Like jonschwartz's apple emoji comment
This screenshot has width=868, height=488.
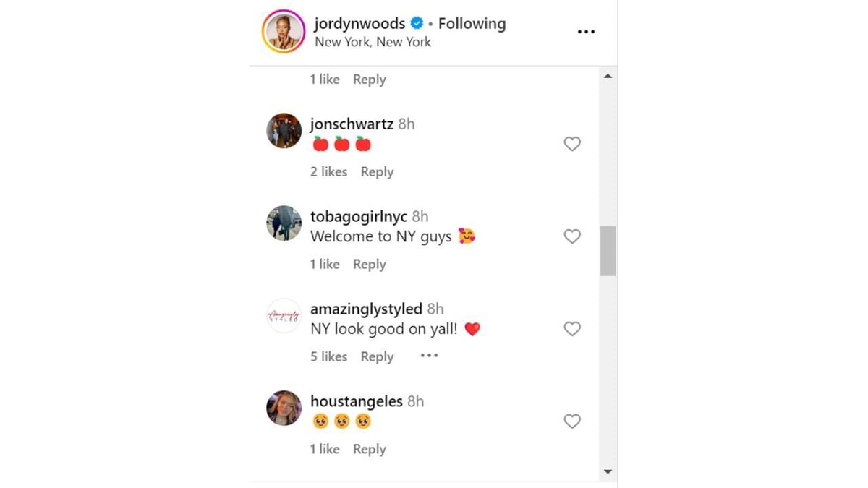[x=572, y=144]
